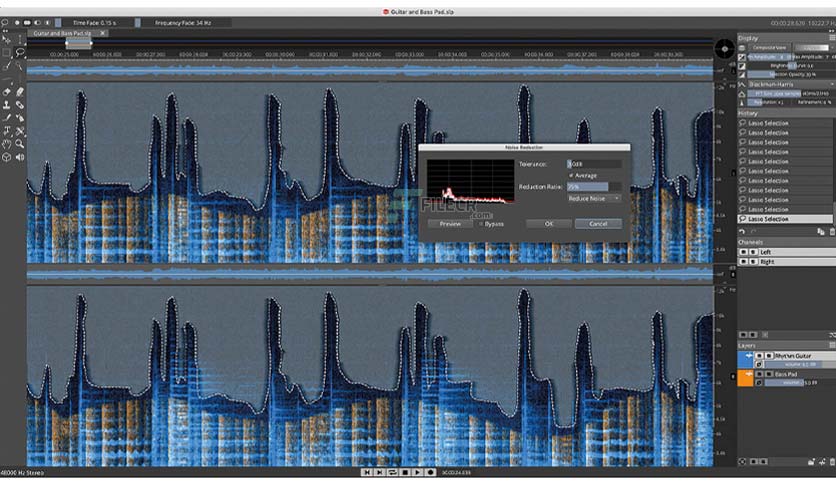
Task: Click the Tolerance input field
Action: click(594, 164)
